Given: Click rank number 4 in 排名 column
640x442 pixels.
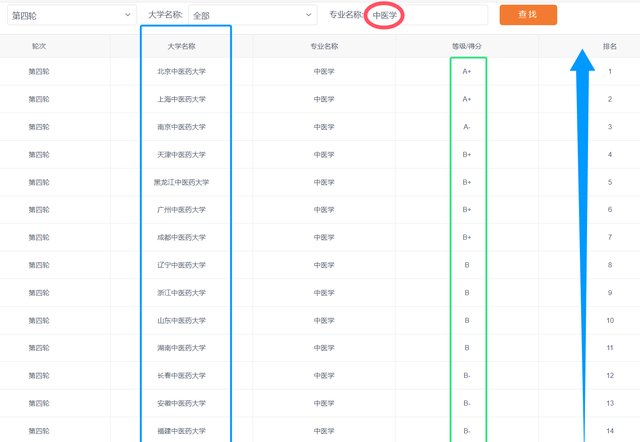Looking at the screenshot, I should coord(610,155).
